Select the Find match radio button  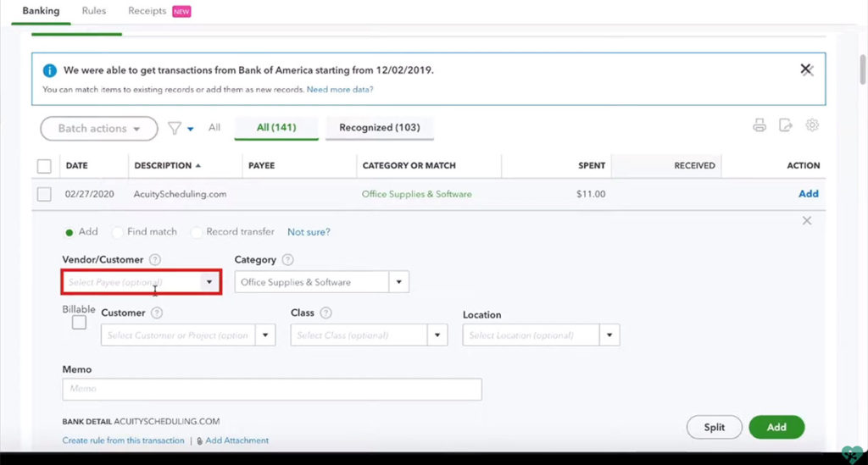[117, 232]
